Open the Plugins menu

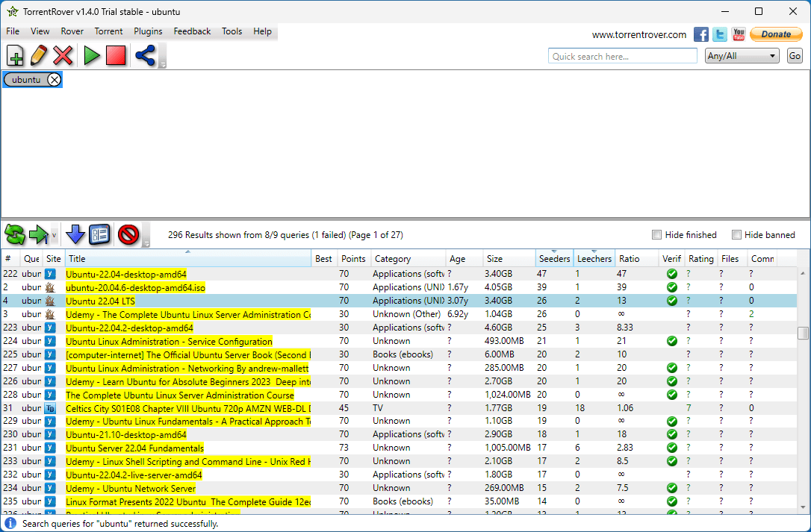[x=148, y=31]
